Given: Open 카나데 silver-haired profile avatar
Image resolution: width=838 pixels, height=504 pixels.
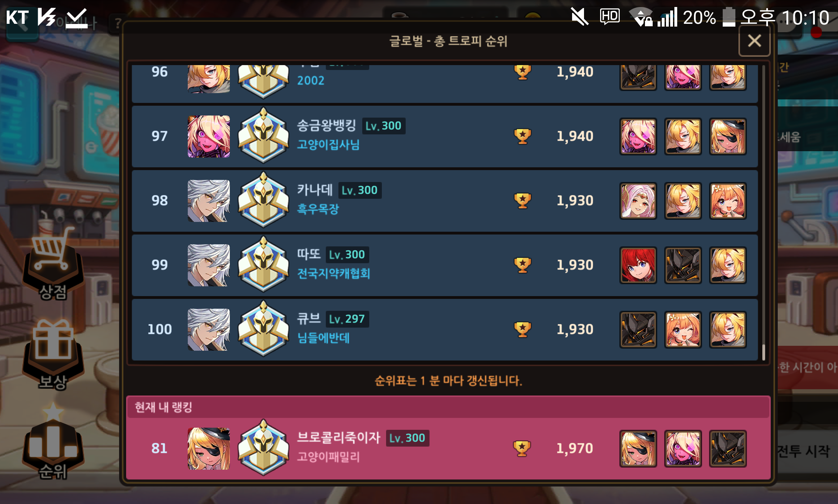Looking at the screenshot, I should 208,201.
